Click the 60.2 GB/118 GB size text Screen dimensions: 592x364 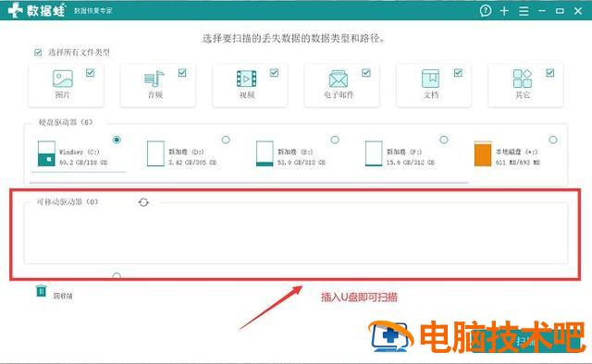83,163
